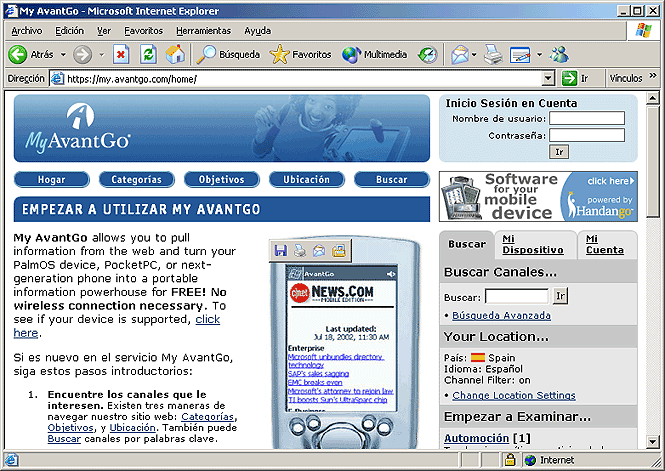Image resolution: width=665 pixels, height=471 pixels.
Task: Click the Windows flag logo
Action: tap(643, 30)
